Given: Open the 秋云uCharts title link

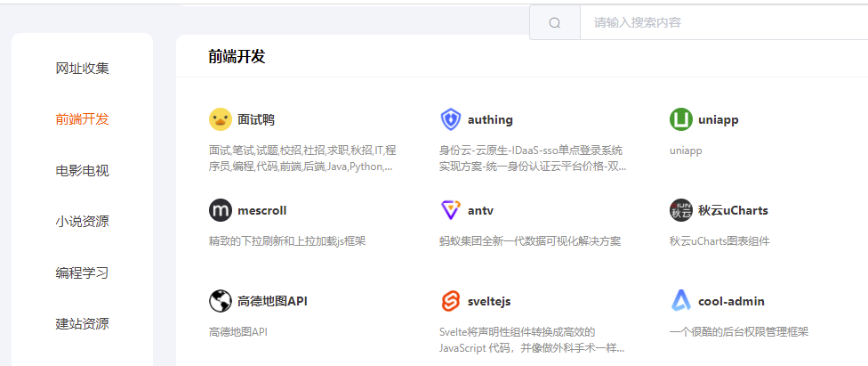Looking at the screenshot, I should click(x=733, y=210).
